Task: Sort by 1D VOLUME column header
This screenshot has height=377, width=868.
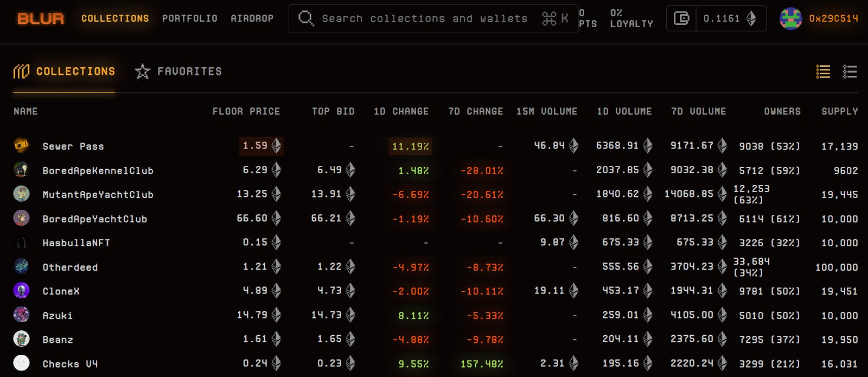Action: tap(624, 111)
